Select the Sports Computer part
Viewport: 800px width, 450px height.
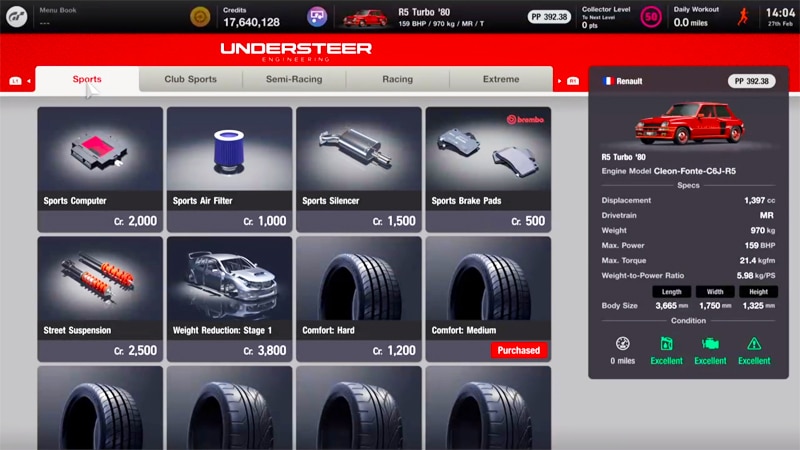point(100,169)
